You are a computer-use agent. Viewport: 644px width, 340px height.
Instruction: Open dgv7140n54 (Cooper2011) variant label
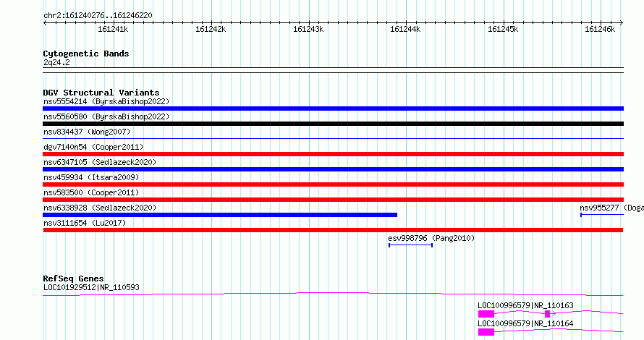93,147
